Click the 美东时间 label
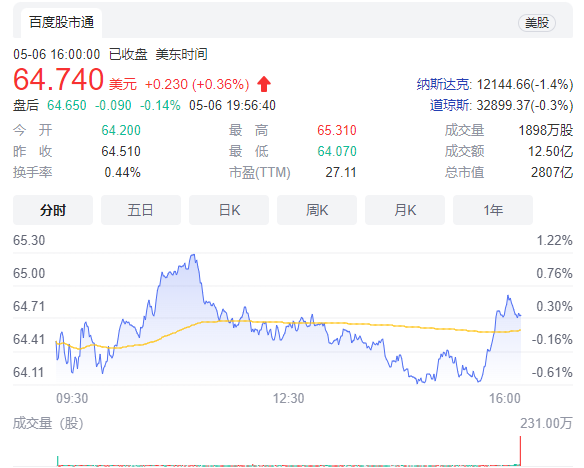This screenshot has width=584, height=468. click(x=181, y=54)
